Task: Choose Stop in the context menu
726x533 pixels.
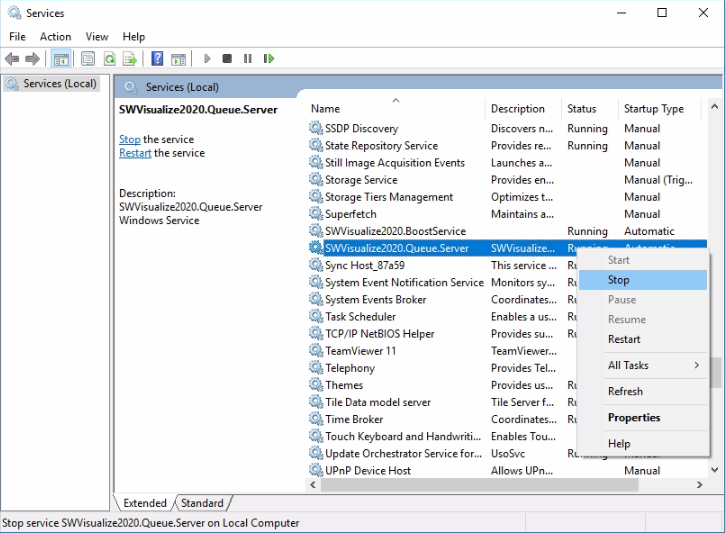Action: [643, 280]
